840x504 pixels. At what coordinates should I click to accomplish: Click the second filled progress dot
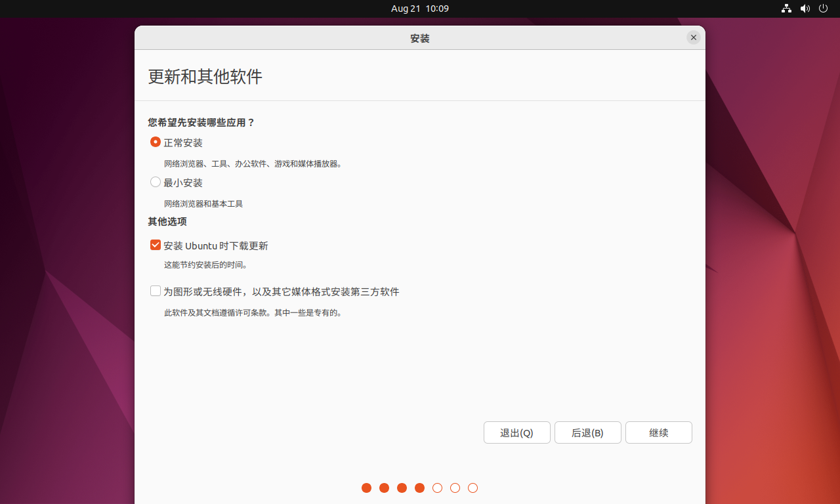pyautogui.click(x=384, y=488)
